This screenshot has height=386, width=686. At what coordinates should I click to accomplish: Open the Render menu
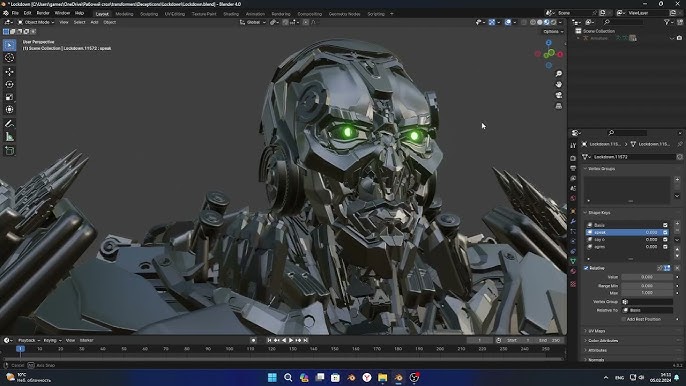click(43, 14)
